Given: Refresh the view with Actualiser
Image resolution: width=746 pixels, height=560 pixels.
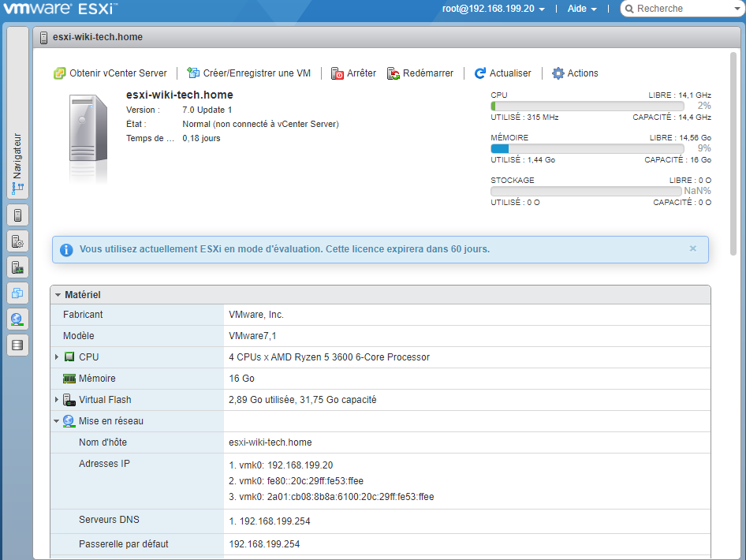Looking at the screenshot, I should click(503, 73).
